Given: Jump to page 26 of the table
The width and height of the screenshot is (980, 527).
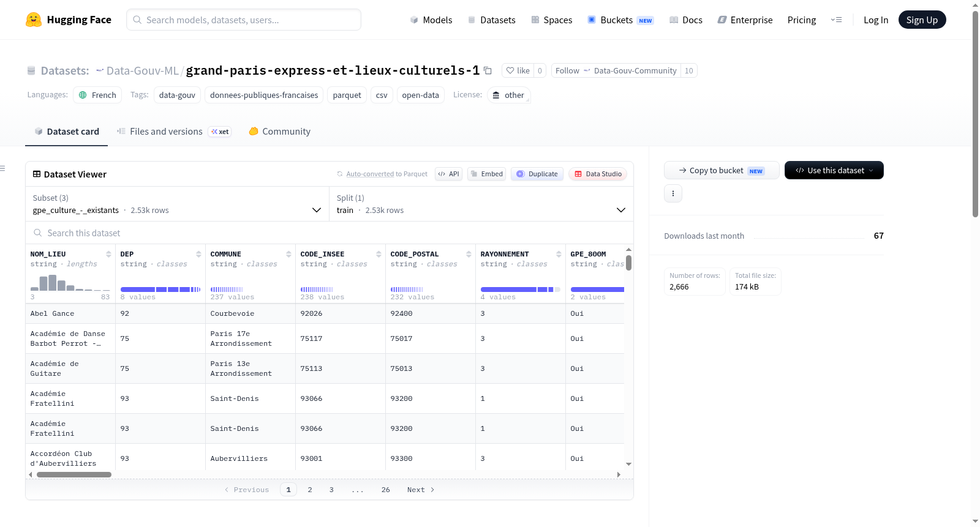Looking at the screenshot, I should pos(386,490).
